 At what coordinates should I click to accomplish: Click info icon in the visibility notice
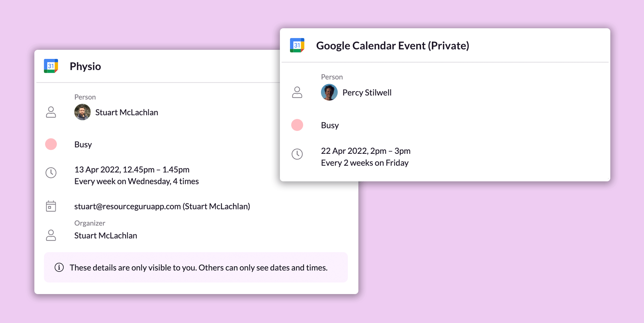[x=59, y=267]
